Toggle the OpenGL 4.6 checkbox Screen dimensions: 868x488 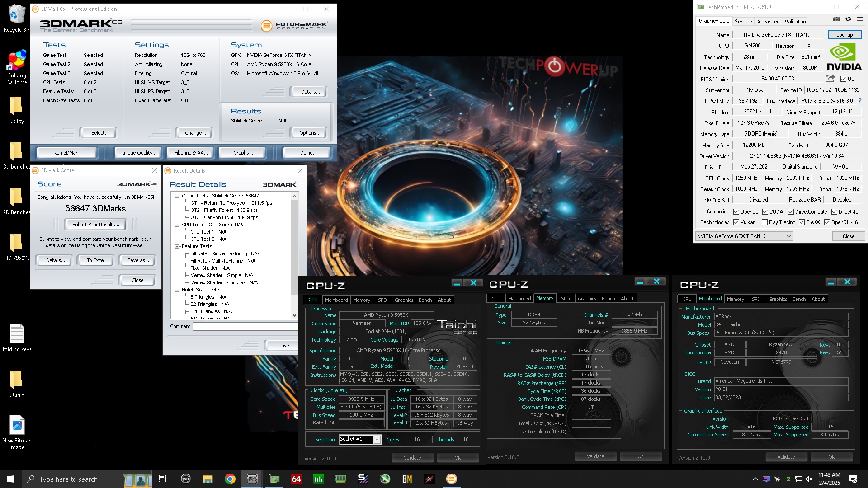click(x=827, y=222)
